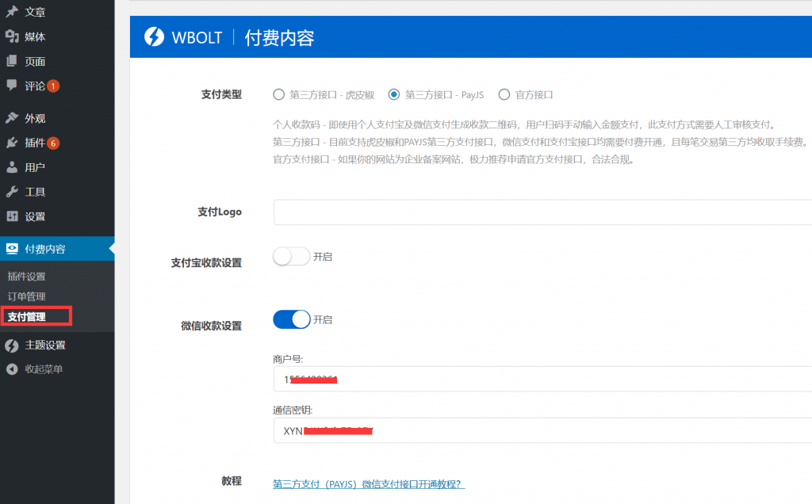This screenshot has width=812, height=504.
Task: Enable the 支付宝收款设置 switch
Action: click(292, 256)
